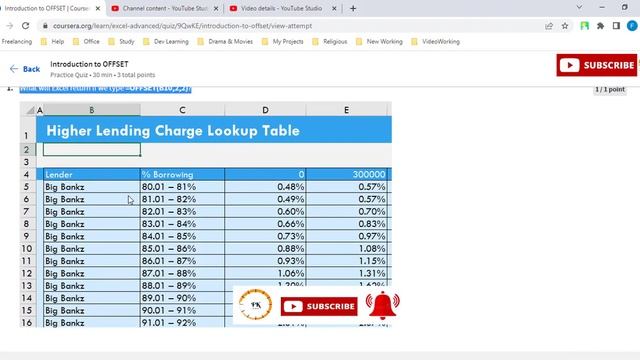
Task: Go back with the Back link
Action: [x=25, y=69]
